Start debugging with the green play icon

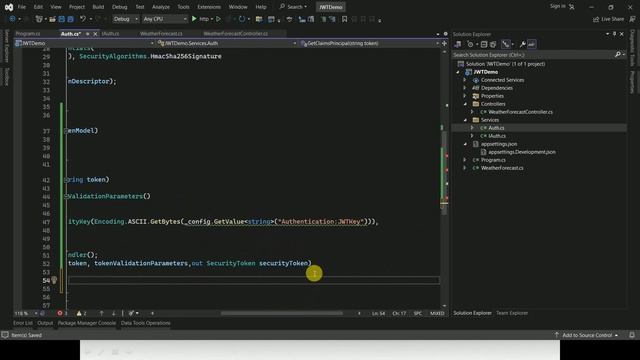(x=194, y=19)
